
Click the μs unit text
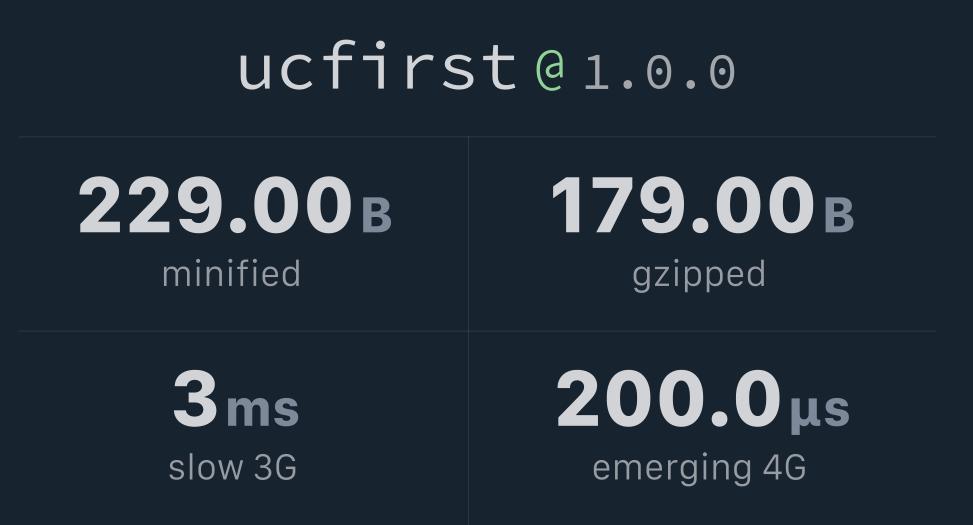[x=819, y=410]
